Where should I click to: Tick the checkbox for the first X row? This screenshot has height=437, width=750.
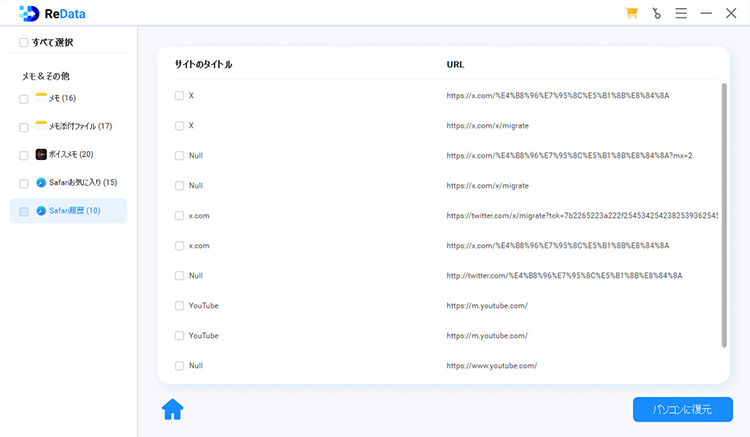click(x=179, y=96)
